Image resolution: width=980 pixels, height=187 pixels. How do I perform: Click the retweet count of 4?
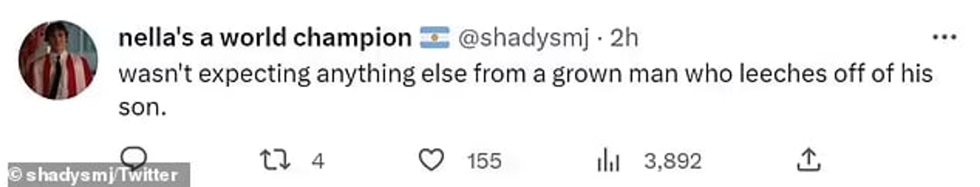pyautogui.click(x=318, y=161)
